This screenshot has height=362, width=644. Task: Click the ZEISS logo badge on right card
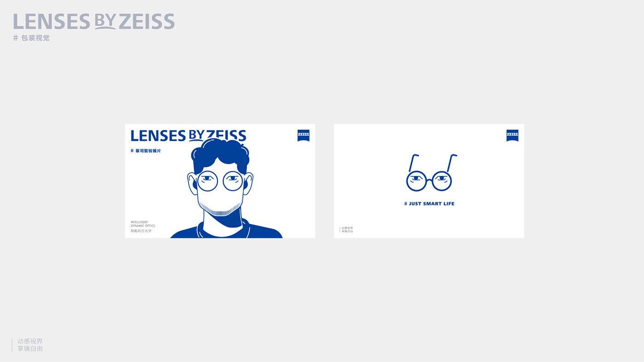tap(512, 135)
